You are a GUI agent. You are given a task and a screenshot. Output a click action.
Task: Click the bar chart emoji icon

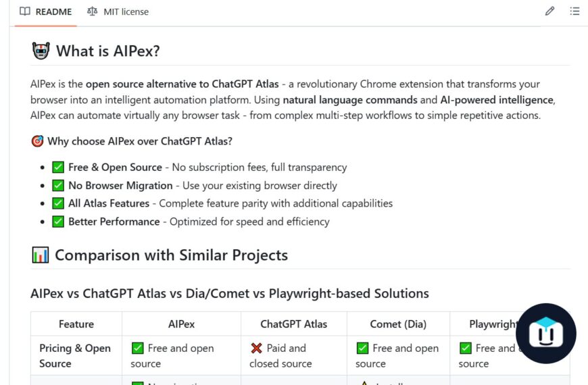(x=40, y=255)
